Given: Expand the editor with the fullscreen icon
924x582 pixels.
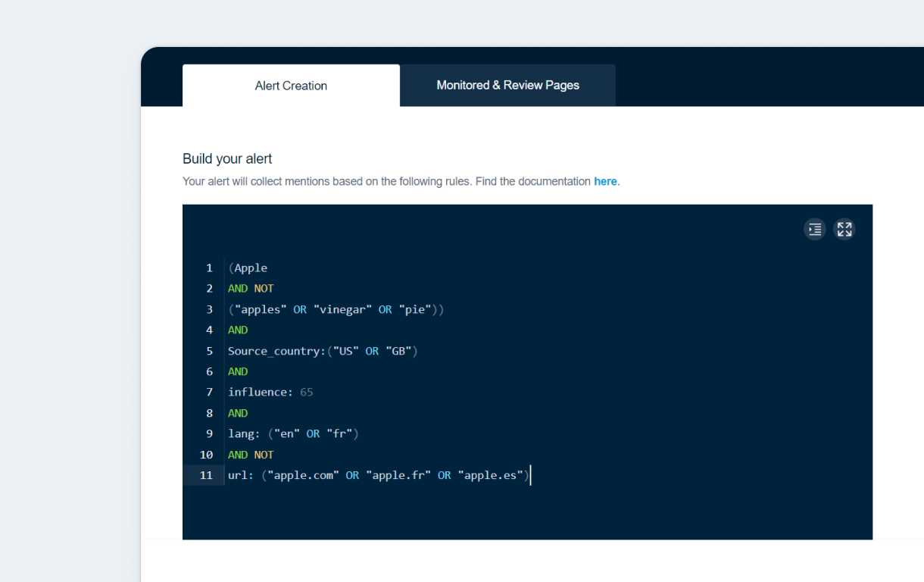Looking at the screenshot, I should click(844, 229).
